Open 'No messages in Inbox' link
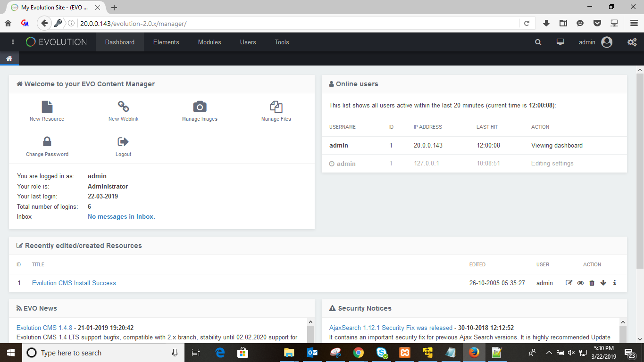Image resolution: width=644 pixels, height=362 pixels. point(121,216)
